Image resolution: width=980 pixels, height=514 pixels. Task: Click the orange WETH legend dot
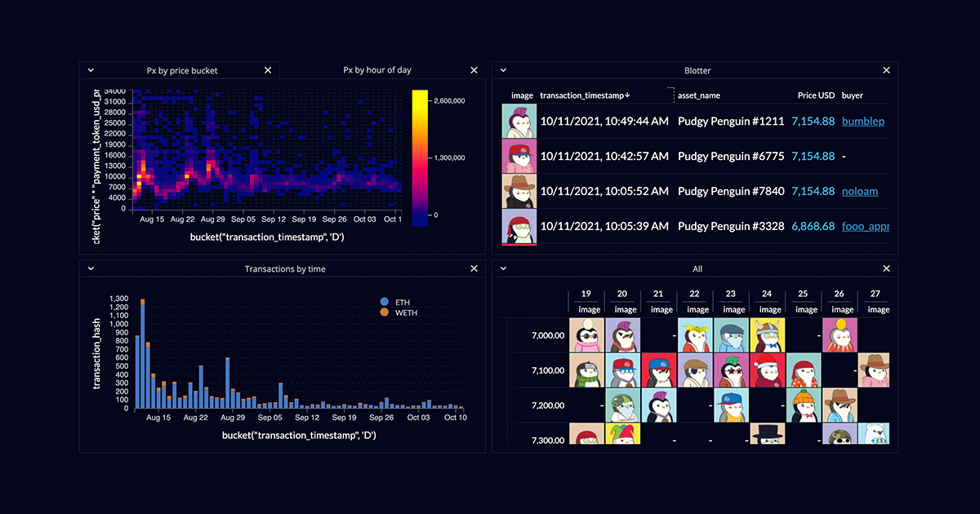click(385, 312)
